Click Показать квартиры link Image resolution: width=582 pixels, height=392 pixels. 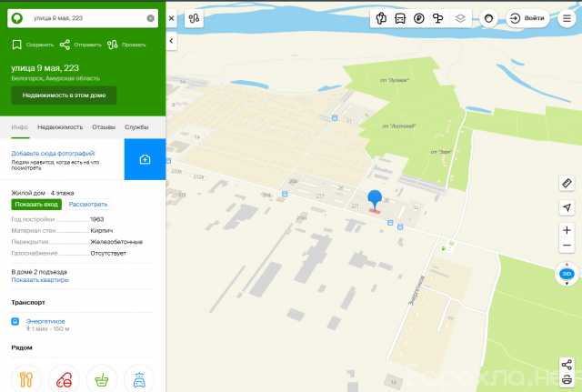click(x=40, y=280)
